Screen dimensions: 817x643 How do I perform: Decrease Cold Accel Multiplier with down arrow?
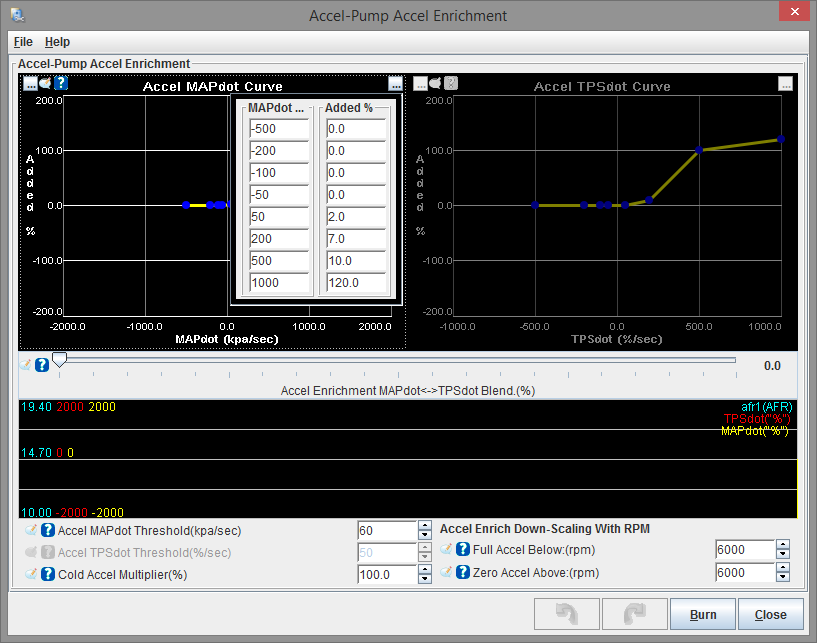tap(424, 580)
